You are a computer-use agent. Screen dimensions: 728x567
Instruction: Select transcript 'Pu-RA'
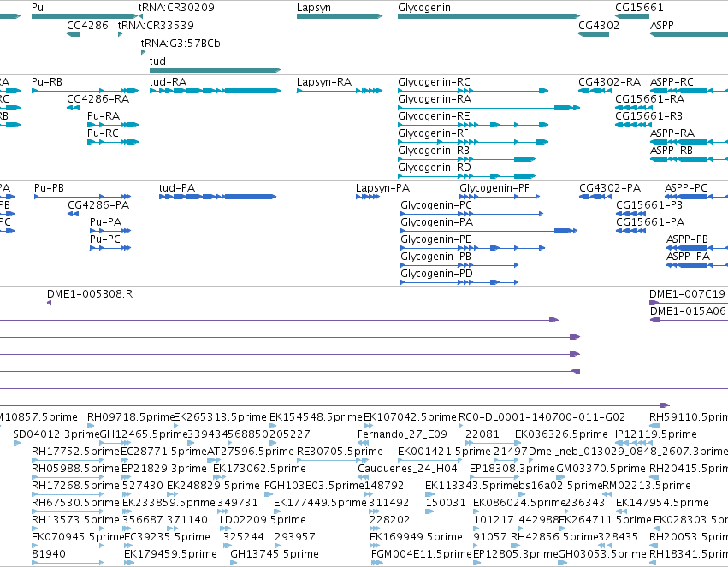(x=104, y=116)
